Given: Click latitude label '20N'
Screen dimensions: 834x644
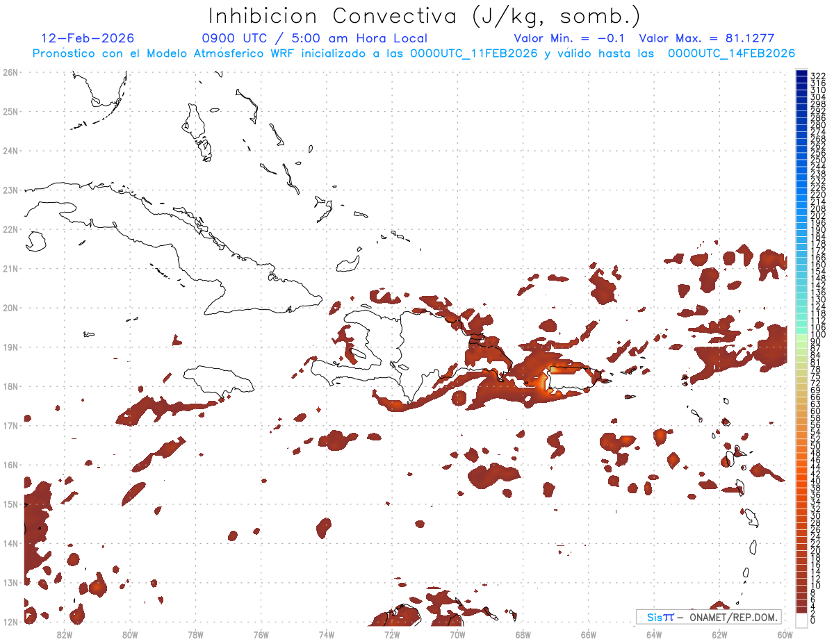Looking at the screenshot, I should pos(10,308).
